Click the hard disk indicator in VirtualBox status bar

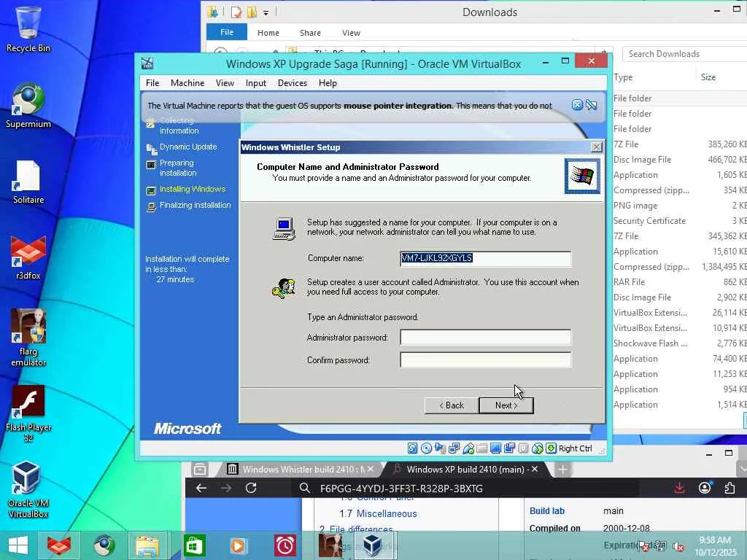(x=413, y=448)
